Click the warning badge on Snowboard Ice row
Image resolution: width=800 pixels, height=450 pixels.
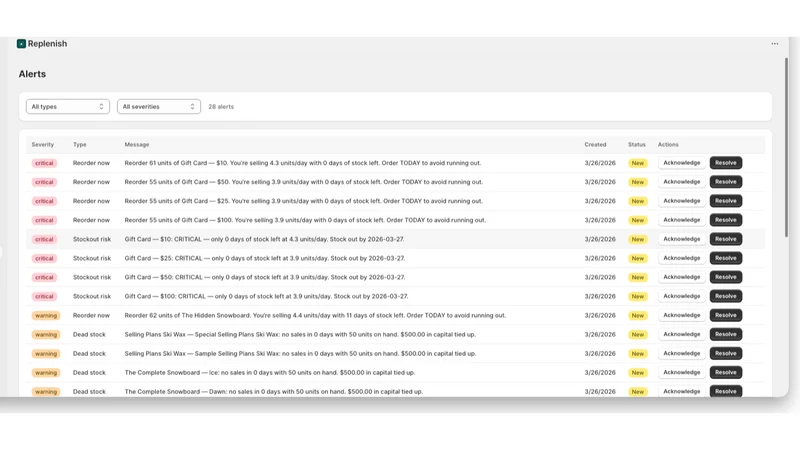(x=46, y=373)
